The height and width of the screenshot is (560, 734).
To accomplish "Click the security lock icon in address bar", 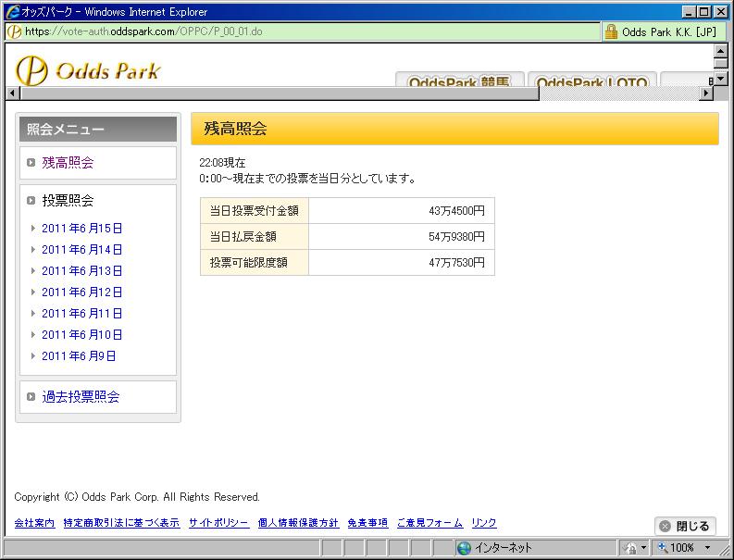I will (611, 31).
